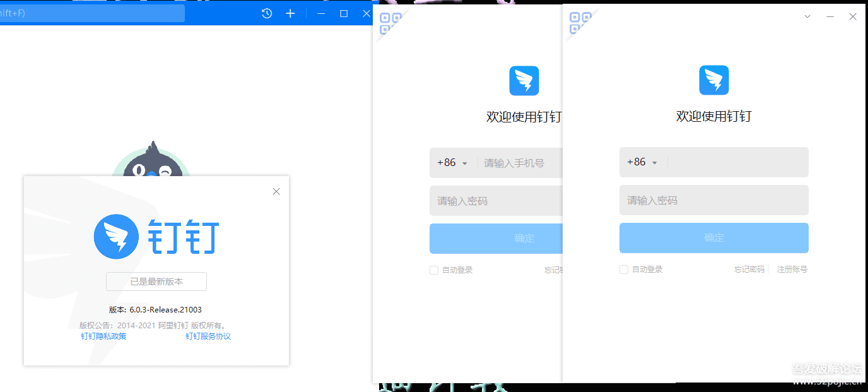Switch to QR code login in right login window
The height and width of the screenshot is (392, 868).
[x=580, y=23]
